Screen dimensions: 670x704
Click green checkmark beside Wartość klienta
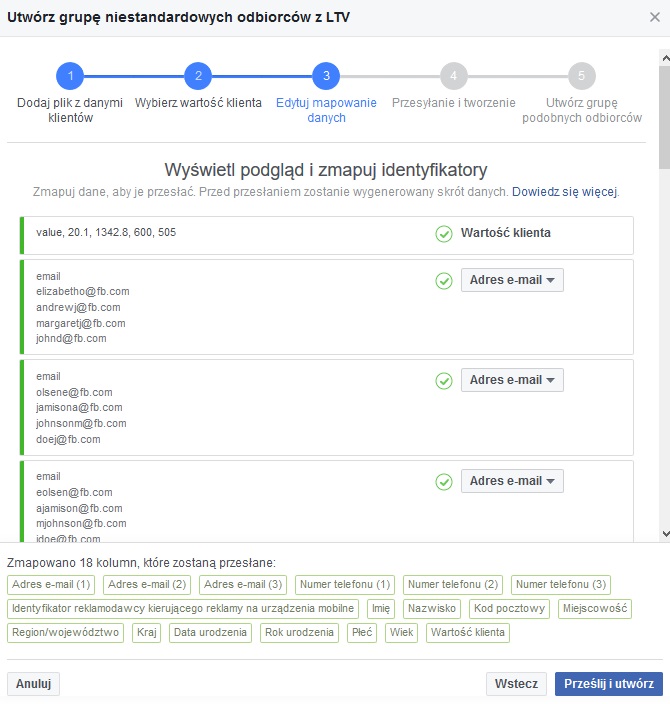point(444,234)
